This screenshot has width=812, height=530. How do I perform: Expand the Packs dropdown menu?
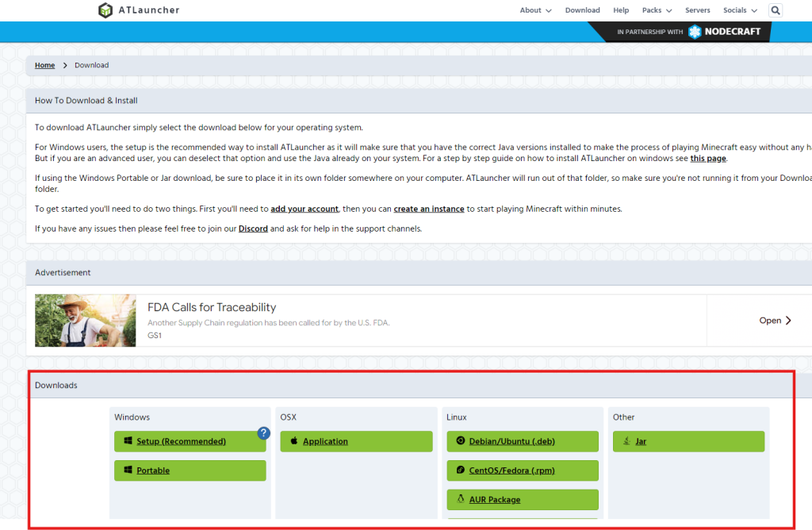[x=657, y=10]
